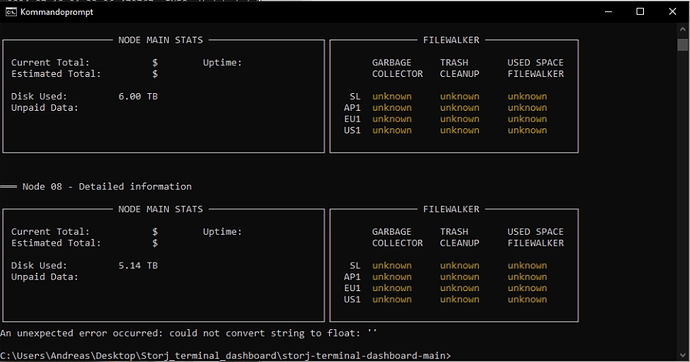Click 'TRASH CLEANUP' column header in Node 08 filewalker
Viewport: 690px width, 362px height.
459,238
